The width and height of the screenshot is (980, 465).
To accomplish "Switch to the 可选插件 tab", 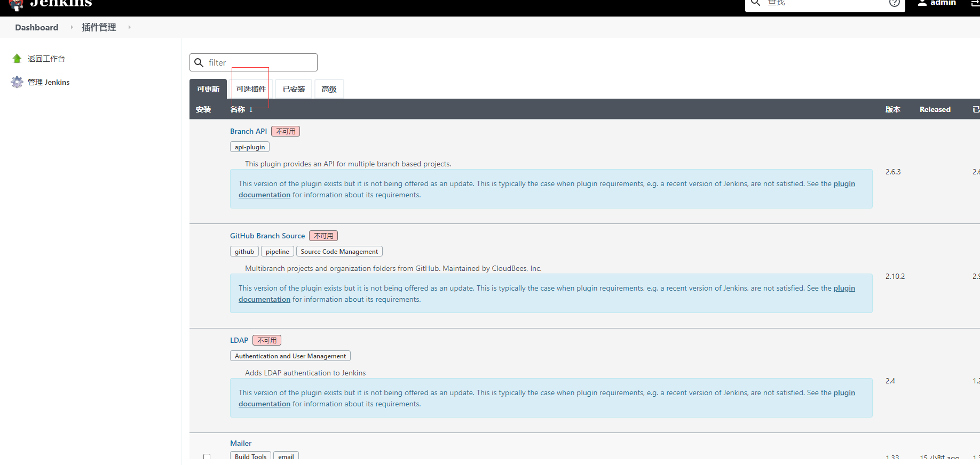I will click(x=251, y=89).
